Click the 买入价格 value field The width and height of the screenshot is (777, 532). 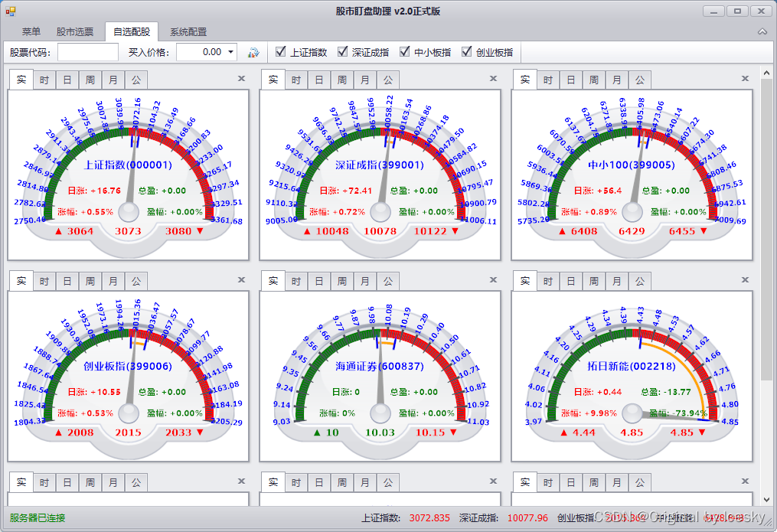201,52
